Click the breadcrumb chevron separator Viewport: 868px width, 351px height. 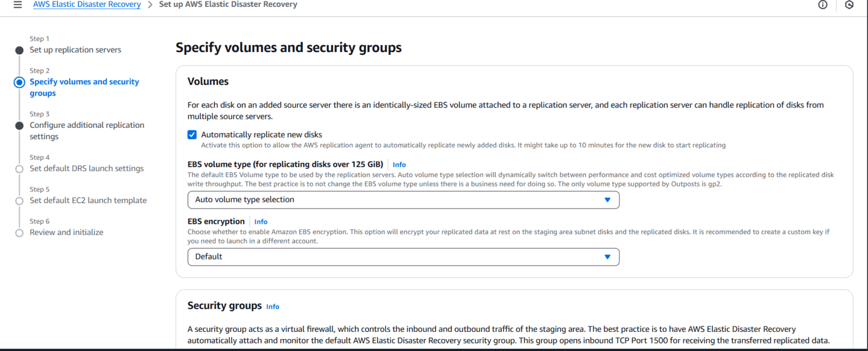click(x=150, y=4)
